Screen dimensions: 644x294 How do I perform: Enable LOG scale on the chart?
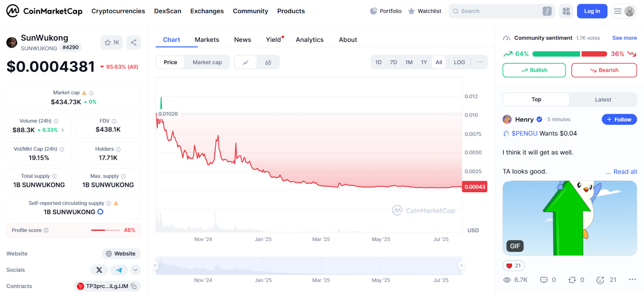pyautogui.click(x=459, y=62)
